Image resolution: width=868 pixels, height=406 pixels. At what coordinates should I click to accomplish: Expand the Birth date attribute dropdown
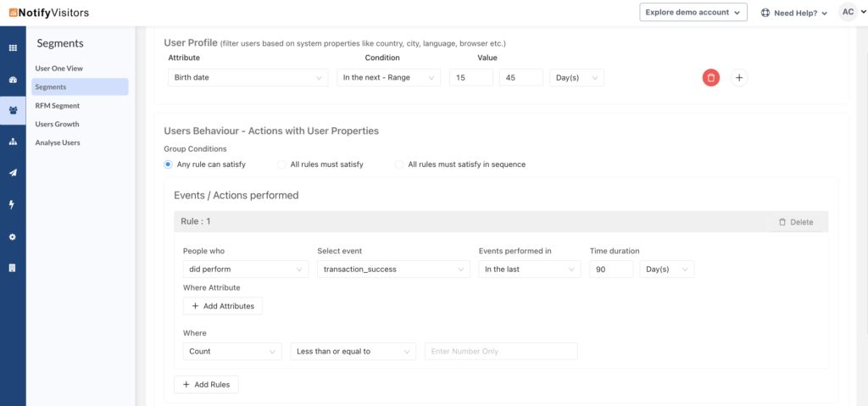pyautogui.click(x=248, y=78)
